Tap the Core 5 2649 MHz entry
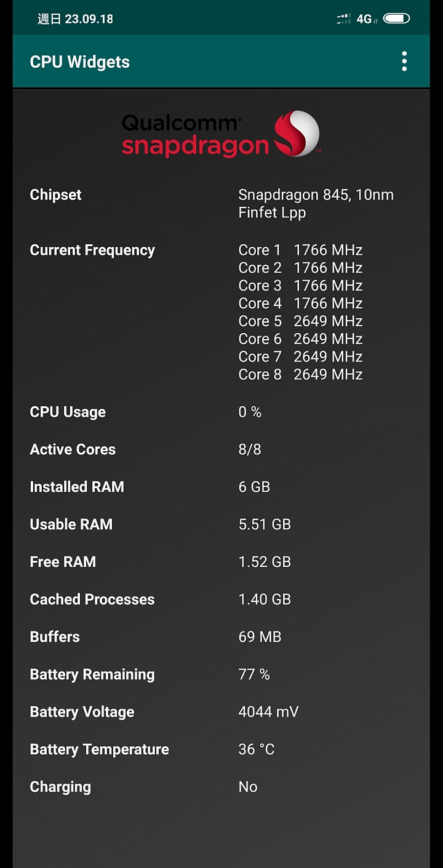The image size is (443, 868). click(300, 321)
